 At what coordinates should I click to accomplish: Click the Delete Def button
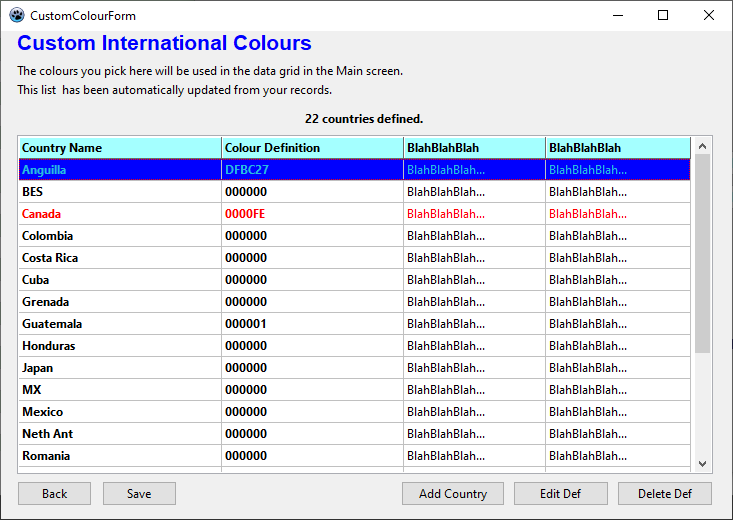point(664,494)
